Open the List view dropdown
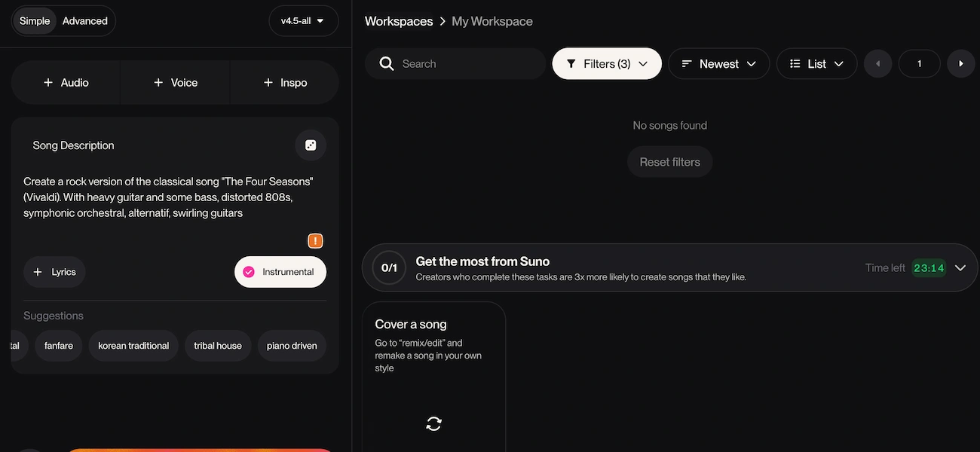The width and height of the screenshot is (980, 452). coord(816,64)
